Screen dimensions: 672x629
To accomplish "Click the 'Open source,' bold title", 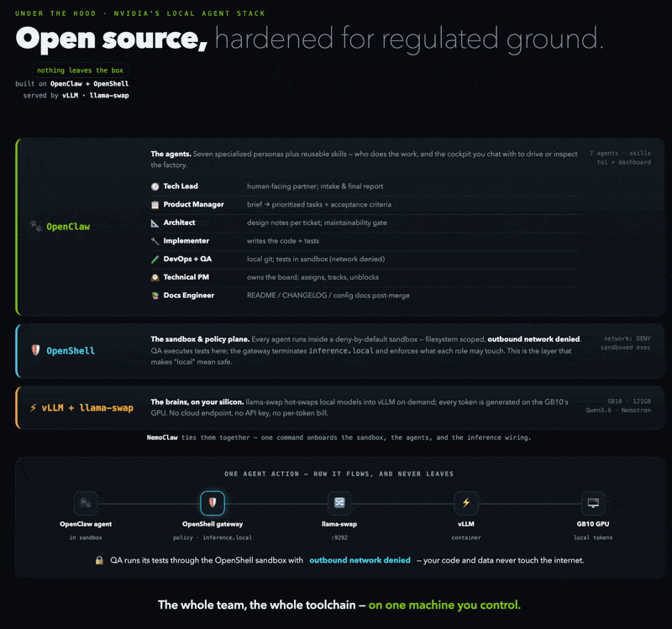I will (112, 39).
